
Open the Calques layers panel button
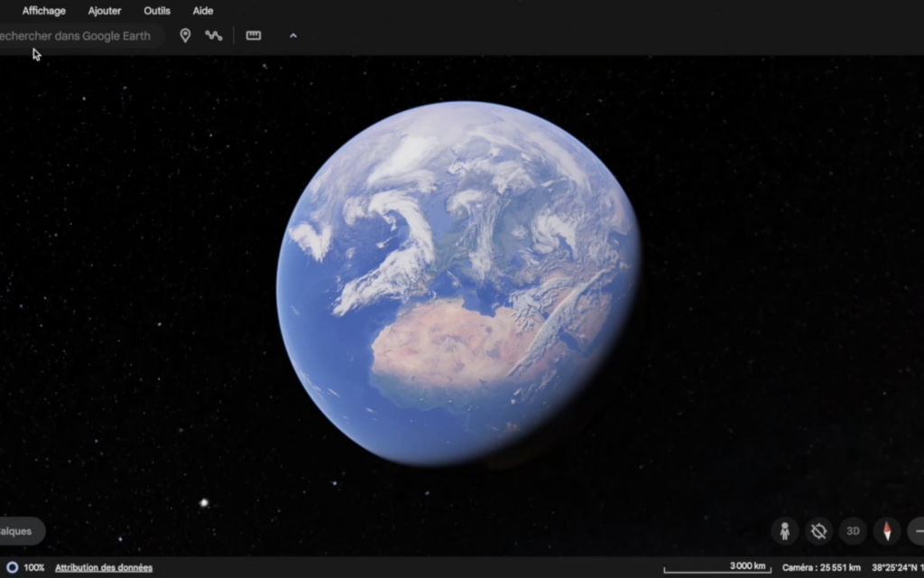(18, 531)
